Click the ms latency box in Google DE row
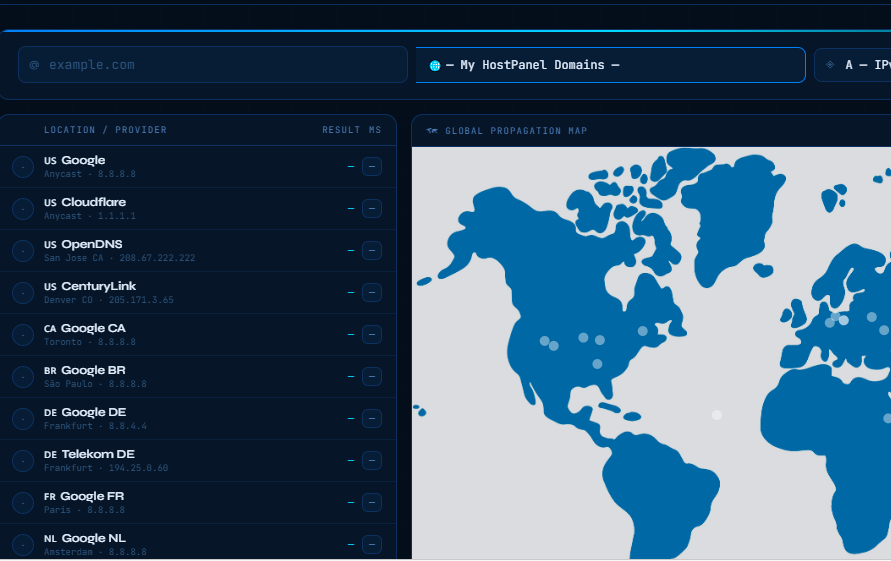 (x=372, y=419)
